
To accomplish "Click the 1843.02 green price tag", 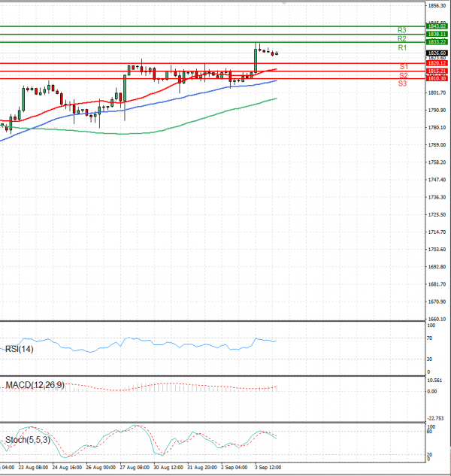I will tap(437, 26).
